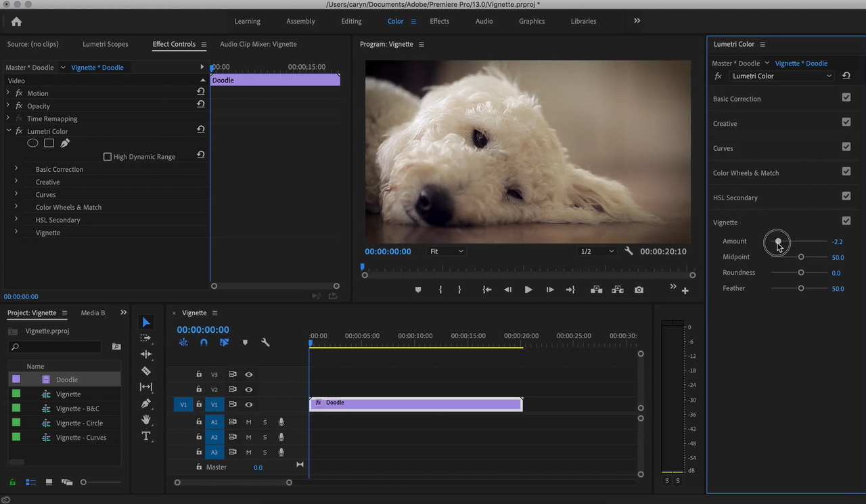
Task: Disable HSL Secondary checkbox
Action: (x=846, y=196)
